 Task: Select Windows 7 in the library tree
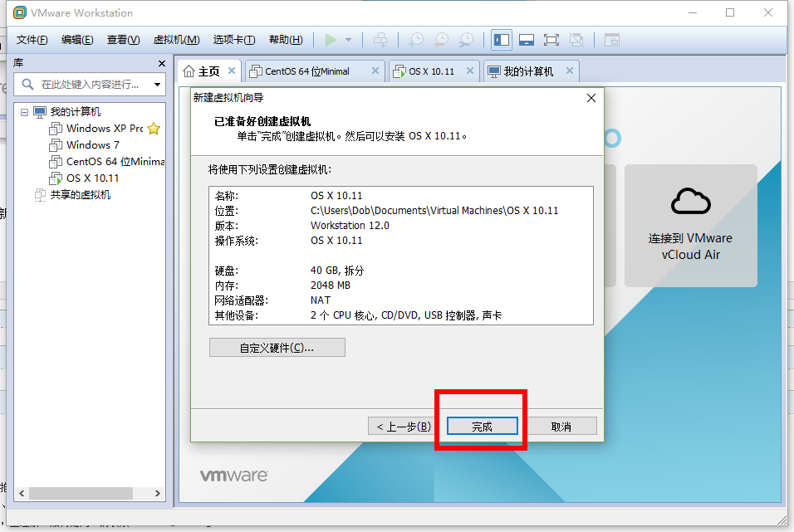(x=92, y=144)
